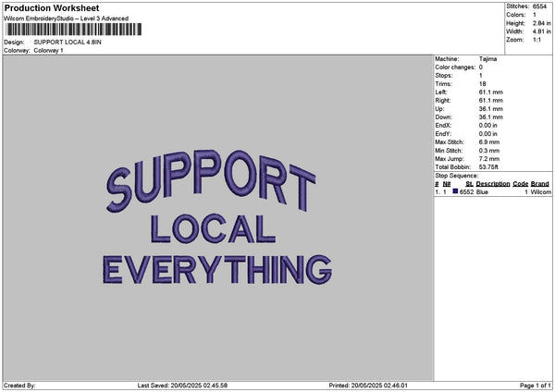
Task: Click the blue thread color swatch
Action: click(x=455, y=191)
